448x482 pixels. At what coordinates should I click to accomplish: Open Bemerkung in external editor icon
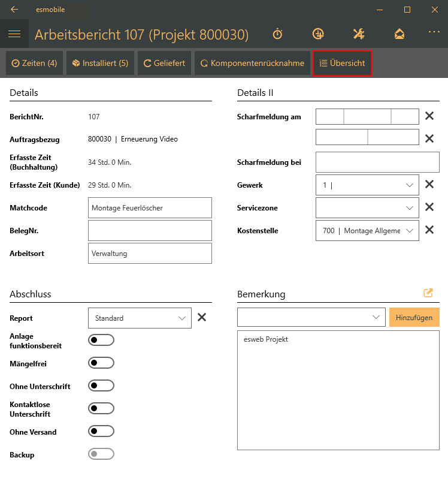pos(428,293)
